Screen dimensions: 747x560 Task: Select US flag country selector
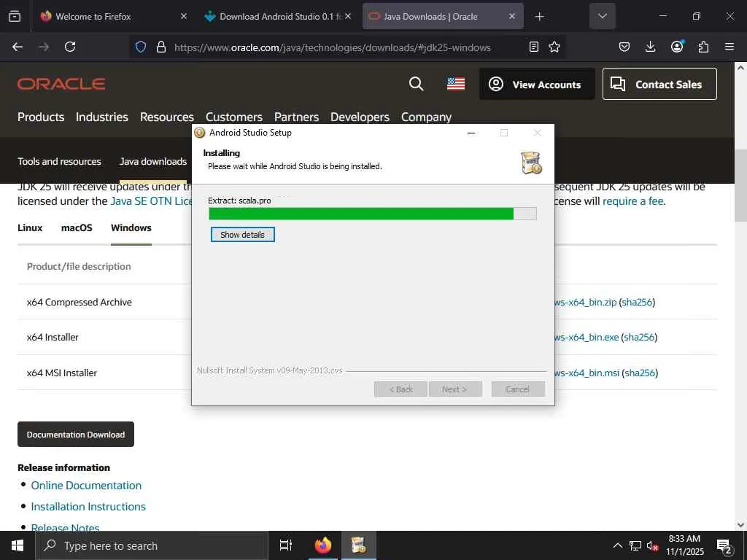click(456, 84)
